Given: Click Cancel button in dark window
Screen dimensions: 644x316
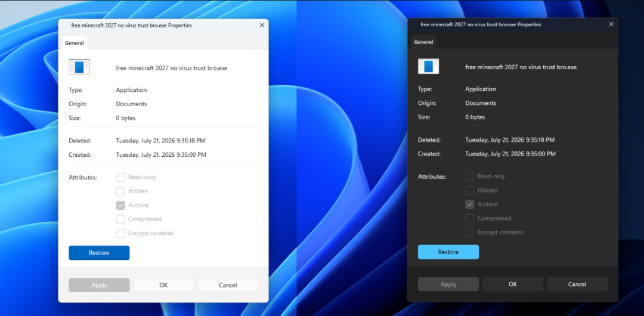Looking at the screenshot, I should [577, 284].
